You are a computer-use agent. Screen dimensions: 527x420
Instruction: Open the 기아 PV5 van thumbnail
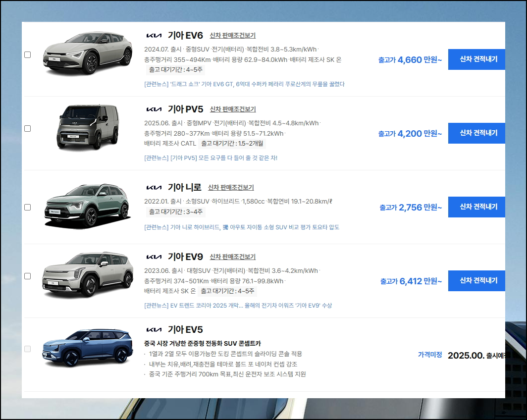pyautogui.click(x=88, y=127)
